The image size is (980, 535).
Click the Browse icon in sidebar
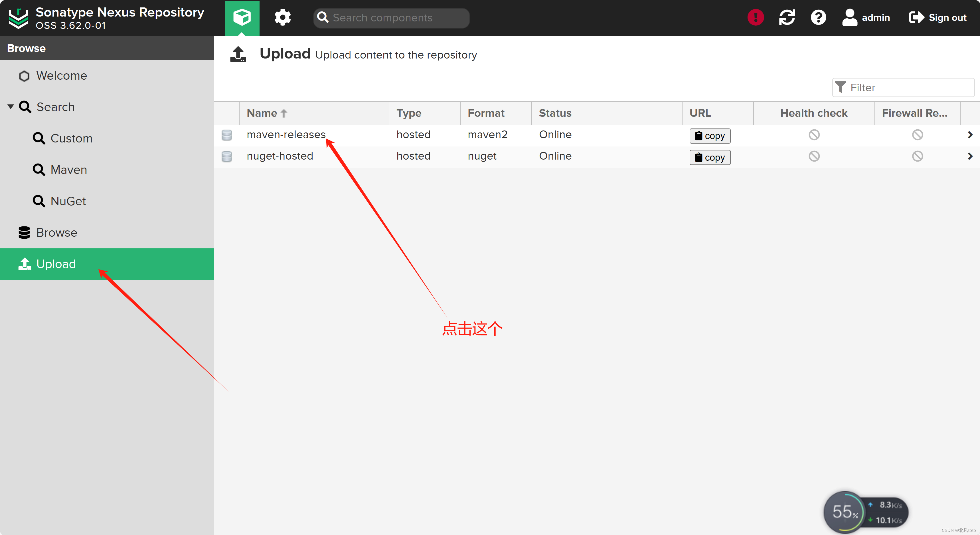pyautogui.click(x=24, y=233)
